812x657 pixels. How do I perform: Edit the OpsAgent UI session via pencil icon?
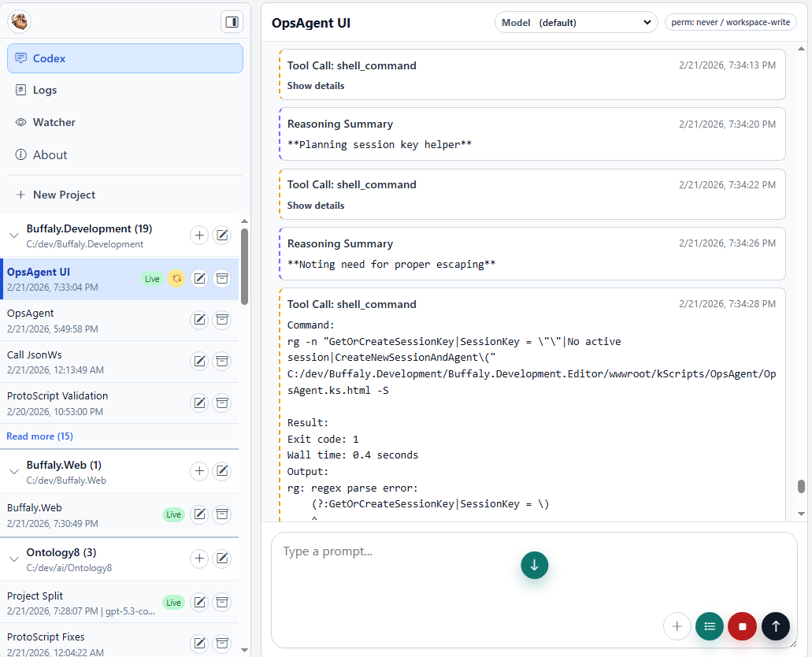click(x=199, y=278)
